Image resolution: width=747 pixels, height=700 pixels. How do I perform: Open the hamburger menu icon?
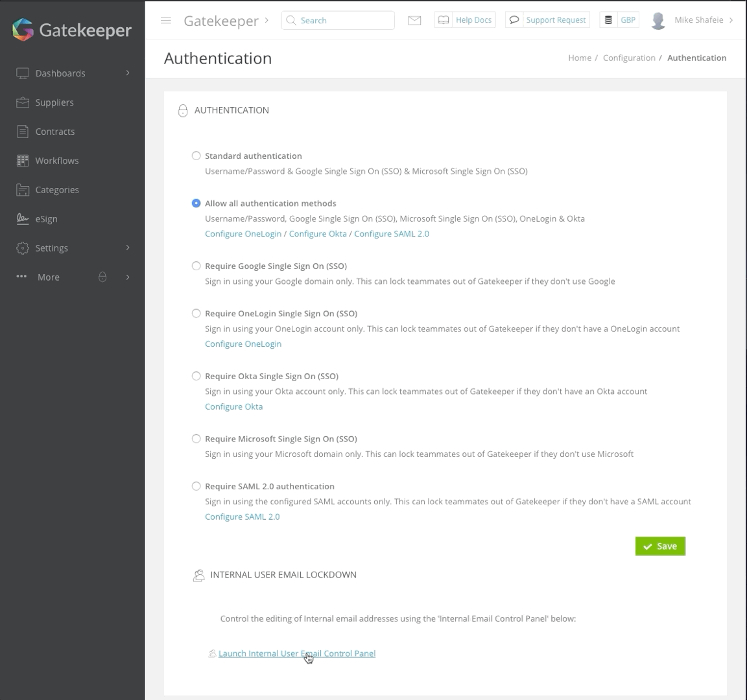166,21
